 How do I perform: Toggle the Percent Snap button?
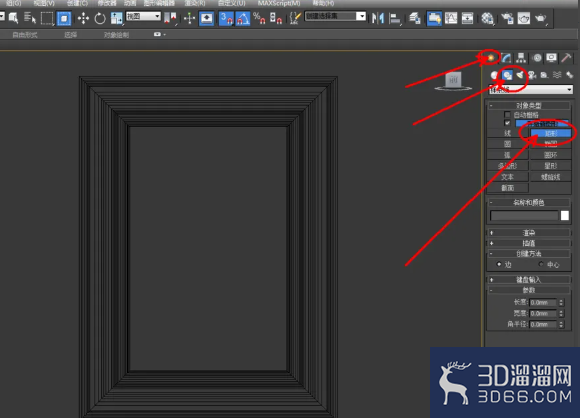pyautogui.click(x=259, y=18)
